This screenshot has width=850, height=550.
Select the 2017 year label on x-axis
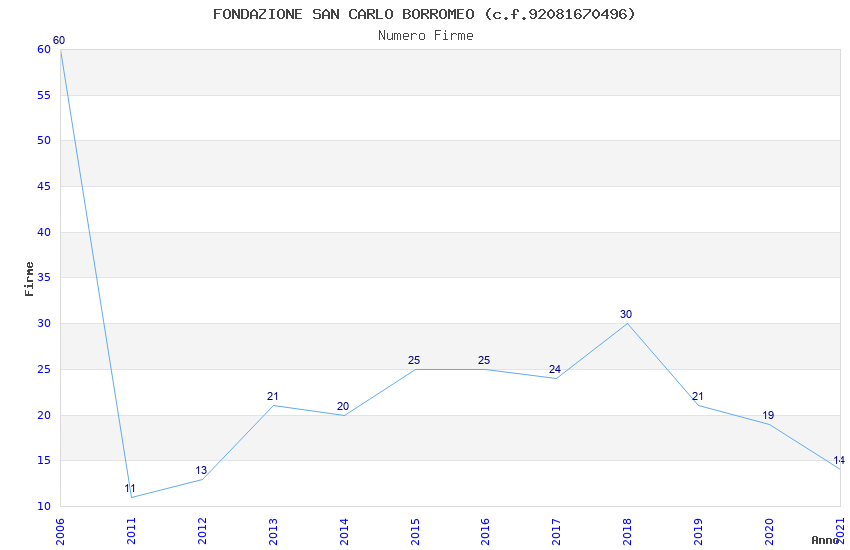[556, 531]
